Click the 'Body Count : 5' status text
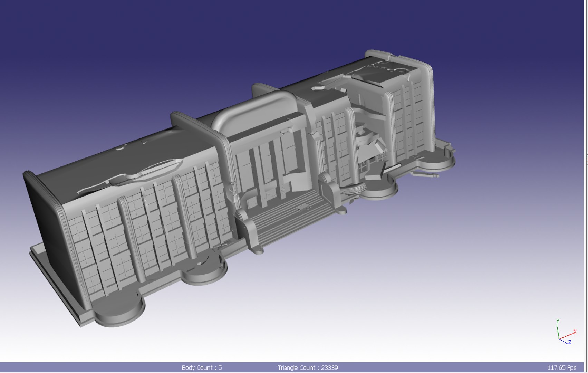588x373 pixels. (x=202, y=368)
